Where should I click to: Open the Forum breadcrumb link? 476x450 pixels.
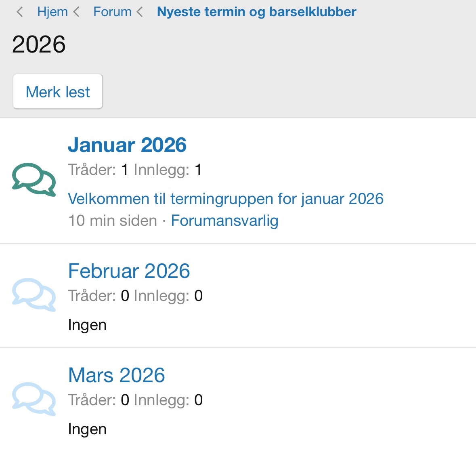(x=112, y=12)
